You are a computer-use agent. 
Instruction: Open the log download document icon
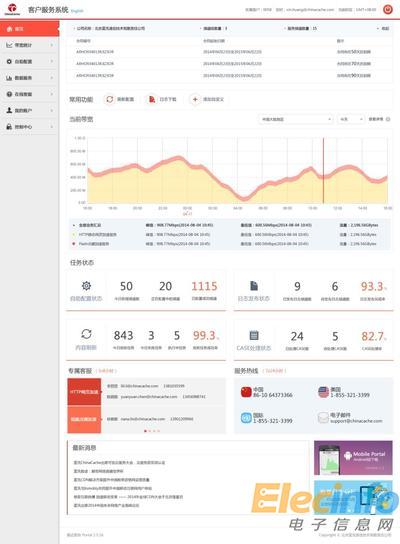click(x=152, y=99)
